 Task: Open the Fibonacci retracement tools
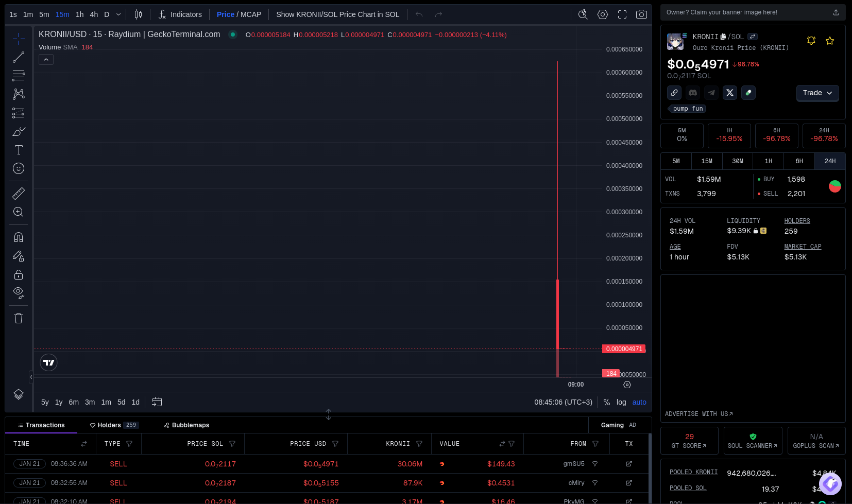(x=19, y=76)
